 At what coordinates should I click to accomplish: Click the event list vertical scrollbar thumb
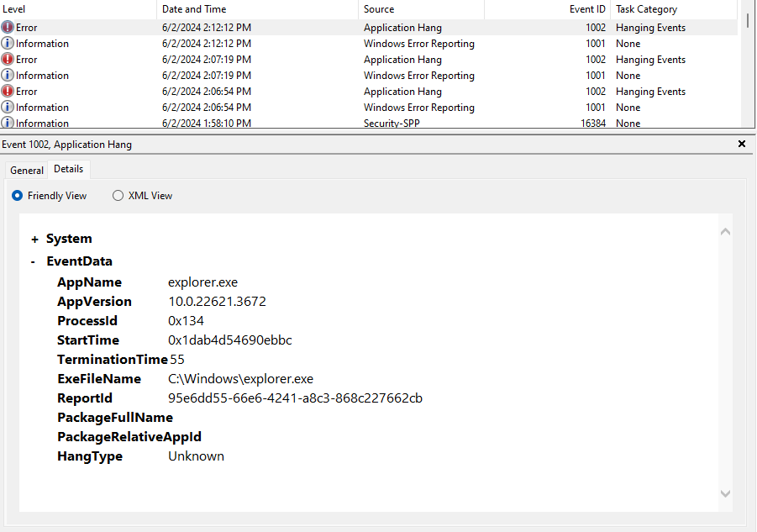point(748,20)
